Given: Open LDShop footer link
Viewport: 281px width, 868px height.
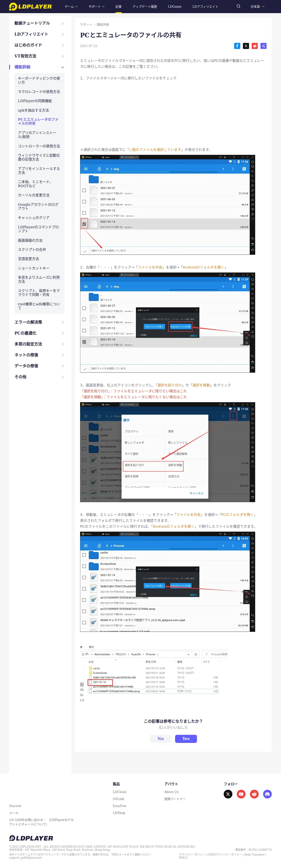Looking at the screenshot, I should pyautogui.click(x=119, y=813).
